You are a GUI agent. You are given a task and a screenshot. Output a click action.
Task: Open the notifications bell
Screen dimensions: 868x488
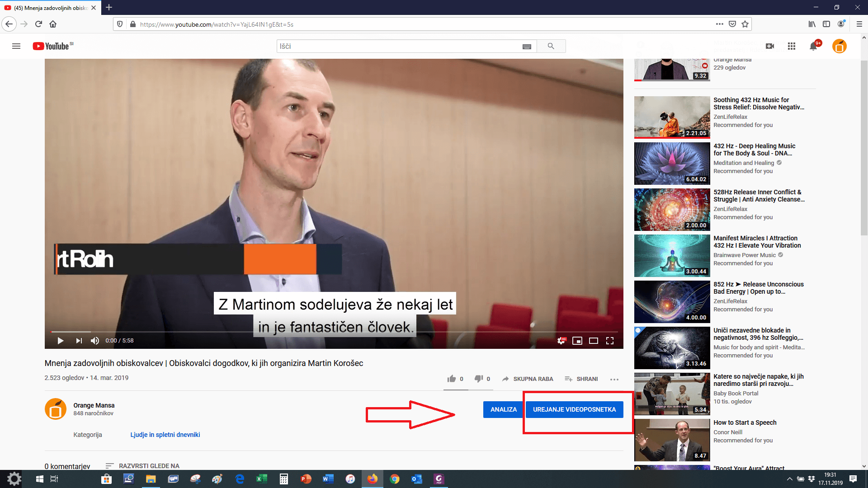pos(813,46)
